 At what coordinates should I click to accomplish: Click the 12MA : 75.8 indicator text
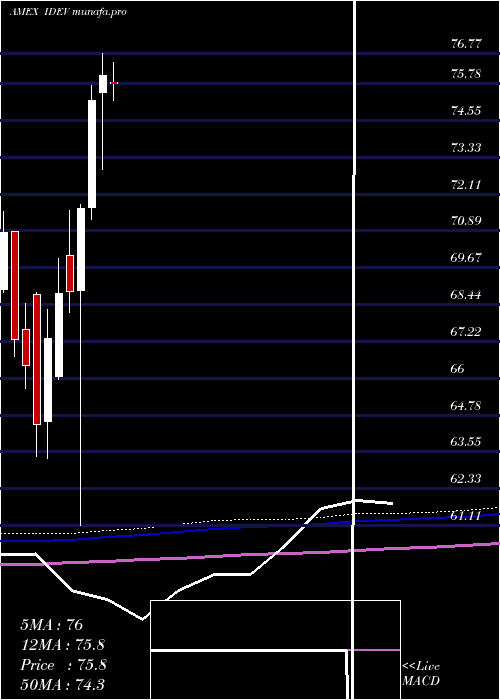63,645
